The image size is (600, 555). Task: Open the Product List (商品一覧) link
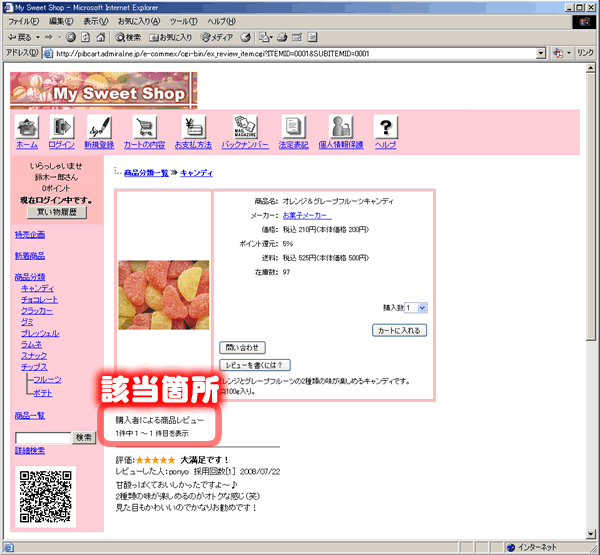coord(30,415)
